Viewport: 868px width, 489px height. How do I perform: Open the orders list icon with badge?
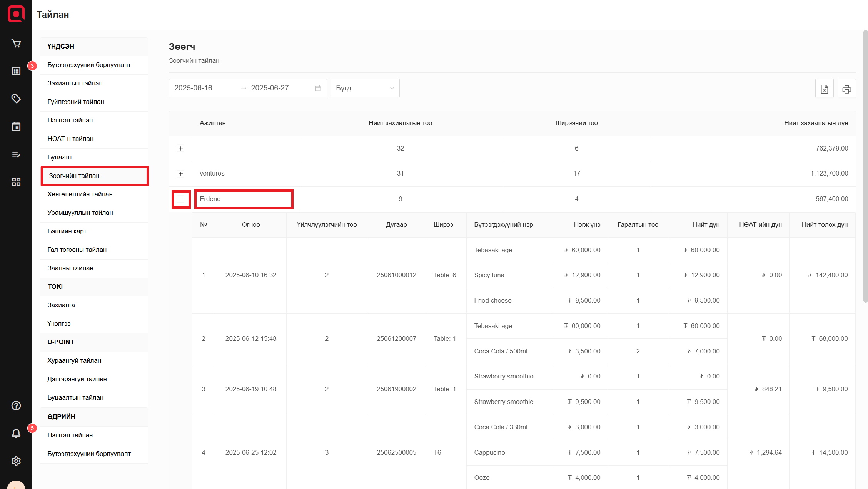click(x=16, y=71)
